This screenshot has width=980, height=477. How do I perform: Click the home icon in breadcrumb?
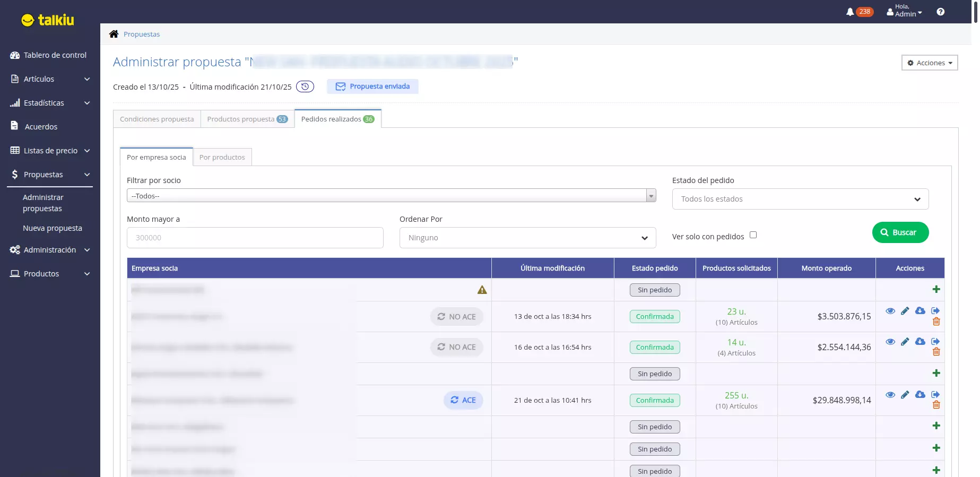114,34
